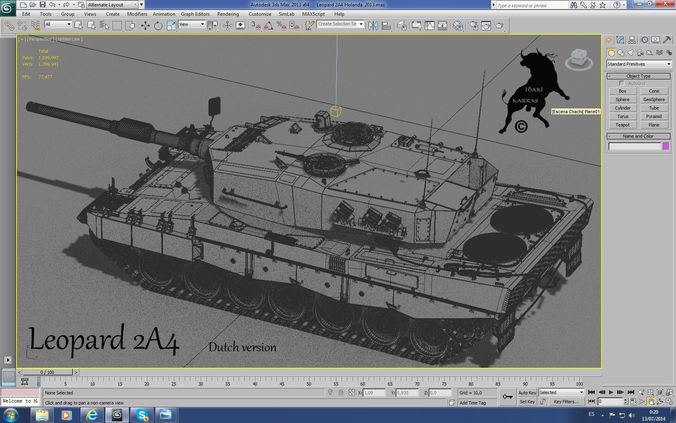Viewport: 676px width, 423px height.
Task: Open the Modifiers menu
Action: click(x=137, y=14)
